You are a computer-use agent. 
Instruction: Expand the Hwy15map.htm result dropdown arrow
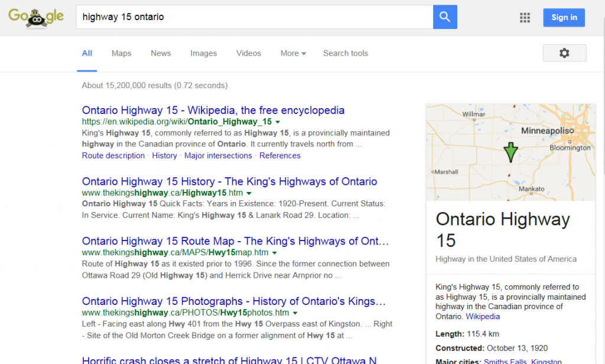[x=274, y=253]
